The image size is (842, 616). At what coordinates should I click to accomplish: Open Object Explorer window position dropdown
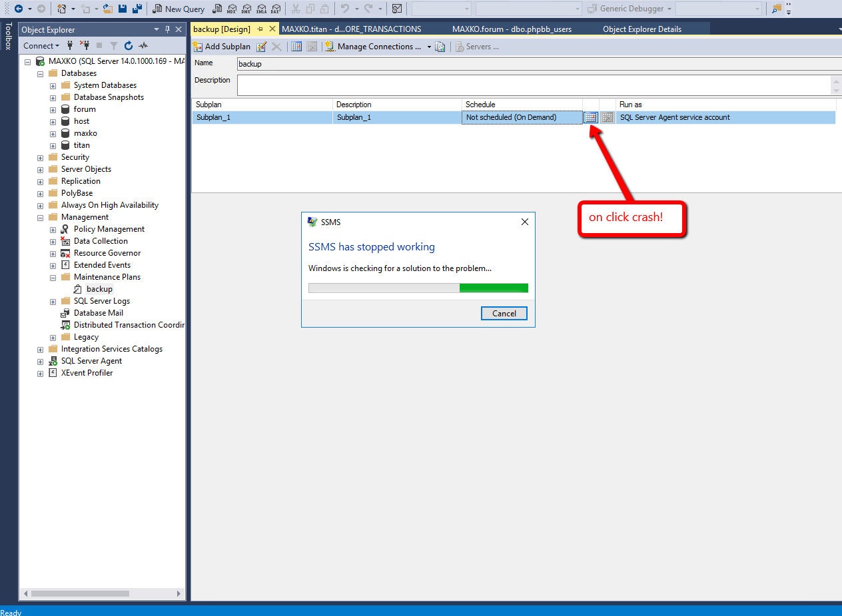point(157,29)
